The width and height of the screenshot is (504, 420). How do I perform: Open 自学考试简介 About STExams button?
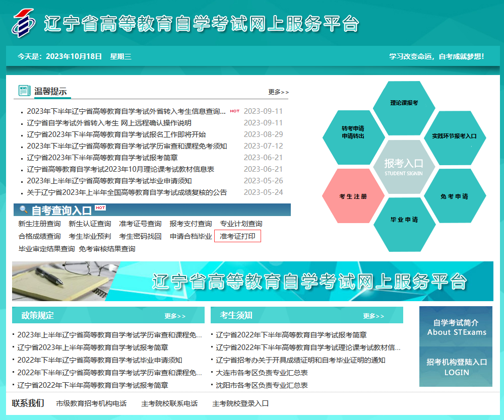point(456,327)
